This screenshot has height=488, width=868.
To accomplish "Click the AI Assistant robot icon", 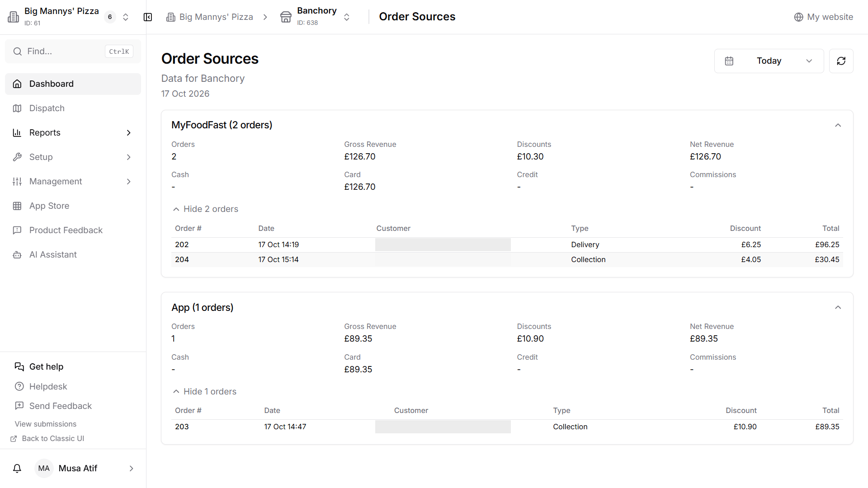I will pos(17,255).
